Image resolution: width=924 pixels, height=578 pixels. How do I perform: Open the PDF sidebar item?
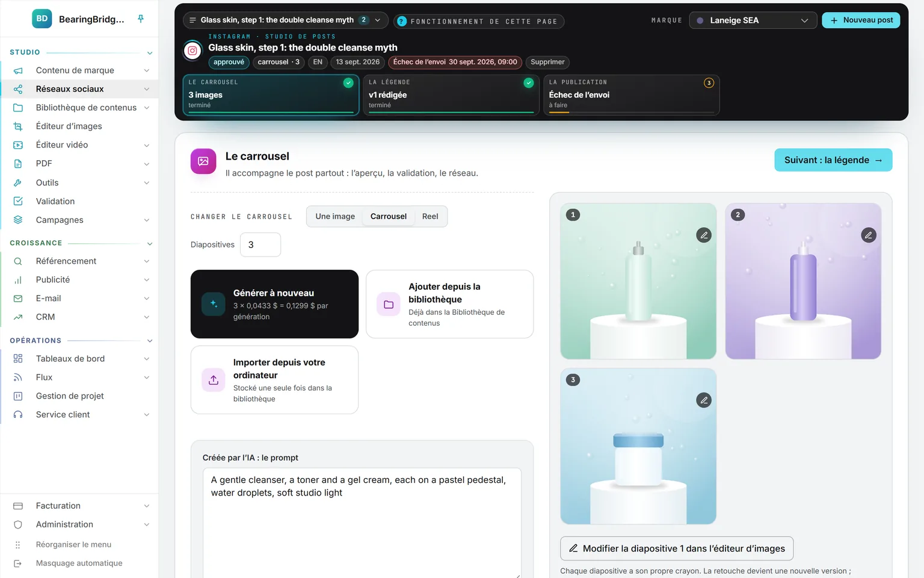(79, 163)
